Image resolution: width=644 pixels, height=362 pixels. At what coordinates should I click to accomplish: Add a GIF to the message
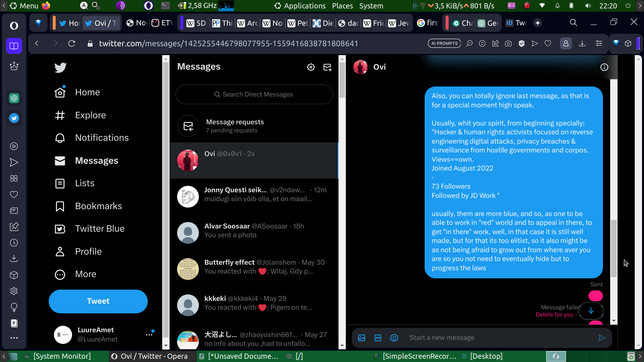click(x=378, y=338)
